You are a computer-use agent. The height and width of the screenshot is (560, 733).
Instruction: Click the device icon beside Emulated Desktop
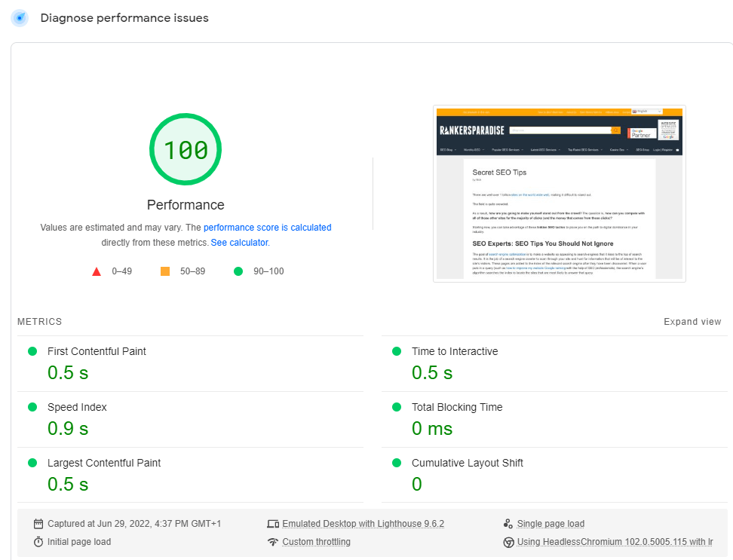click(x=273, y=524)
